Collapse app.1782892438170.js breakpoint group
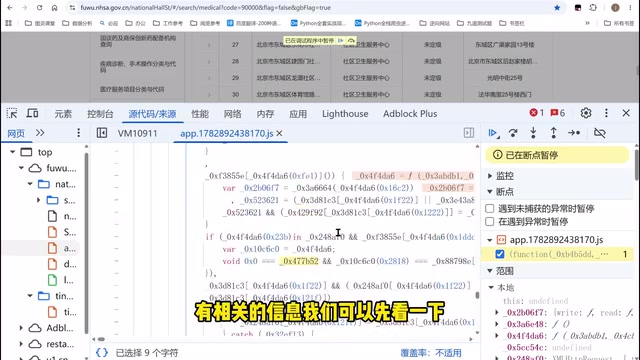 coord(490,240)
